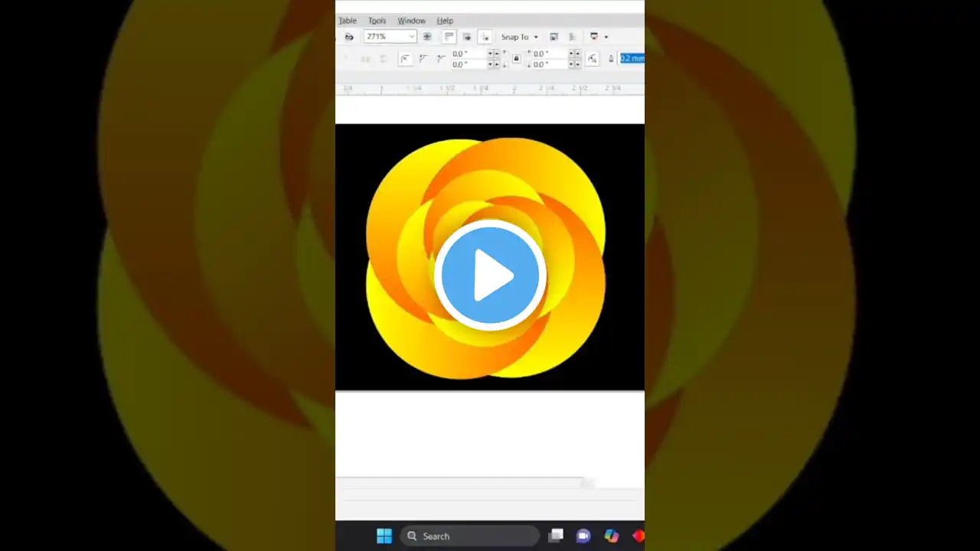
Task: Open the Table menu
Action: [x=348, y=21]
